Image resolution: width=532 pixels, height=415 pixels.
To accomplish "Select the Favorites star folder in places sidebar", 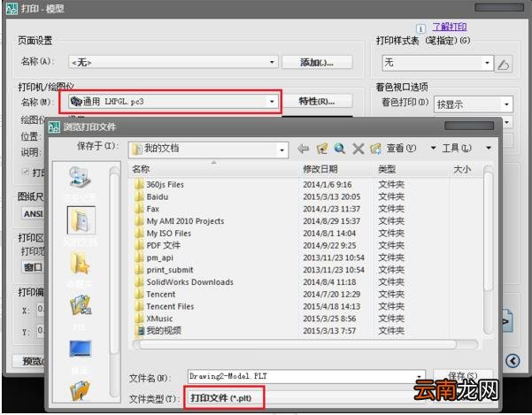I will tap(80, 264).
